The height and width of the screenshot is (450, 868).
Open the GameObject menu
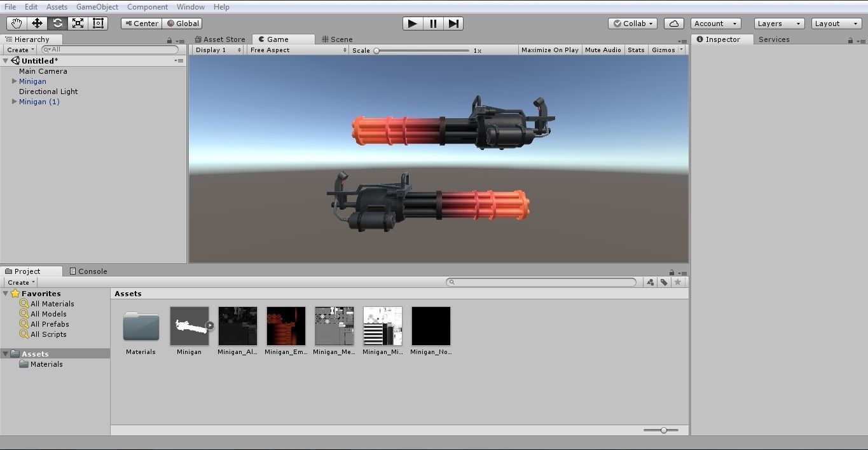tap(97, 7)
